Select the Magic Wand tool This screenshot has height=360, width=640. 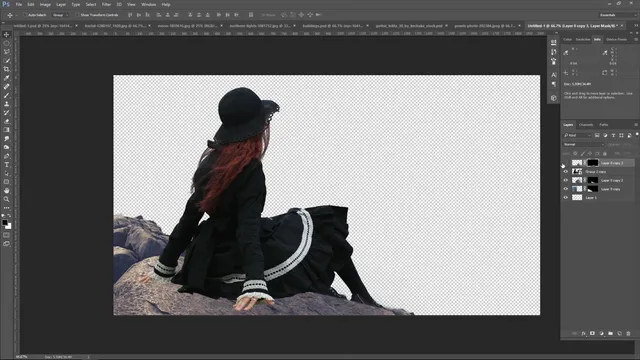pyautogui.click(x=7, y=61)
